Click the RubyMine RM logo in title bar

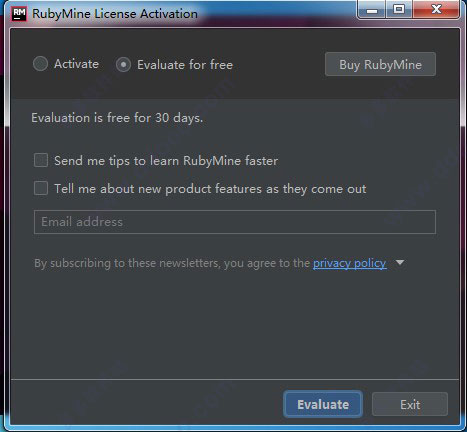[x=19, y=14]
